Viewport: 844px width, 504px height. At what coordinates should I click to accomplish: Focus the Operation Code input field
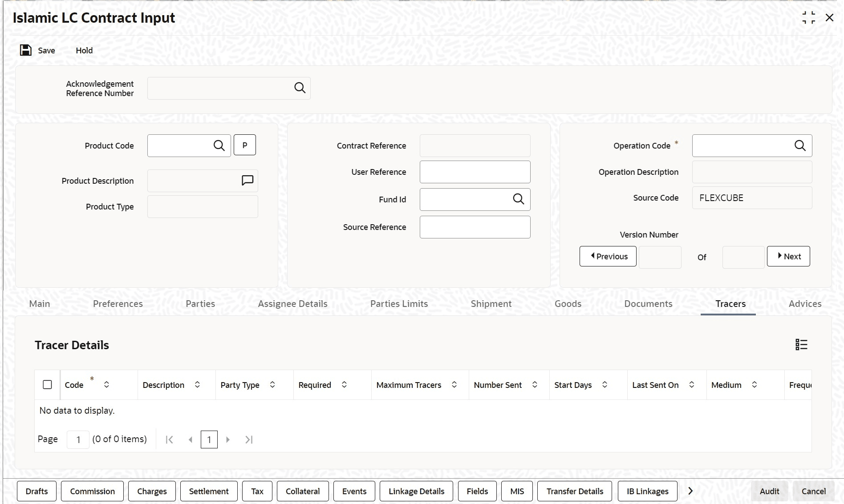click(x=752, y=145)
